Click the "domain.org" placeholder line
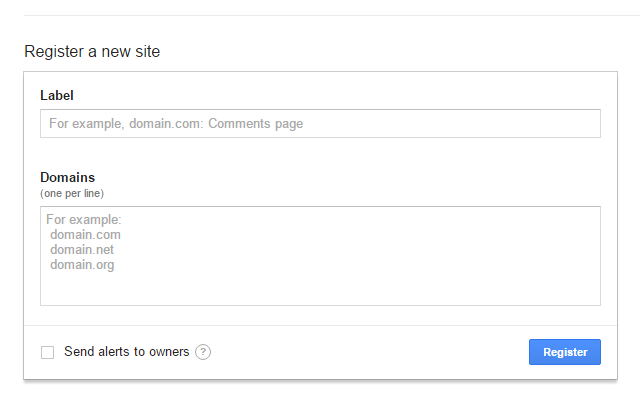The height and width of the screenshot is (403, 640). tap(82, 265)
